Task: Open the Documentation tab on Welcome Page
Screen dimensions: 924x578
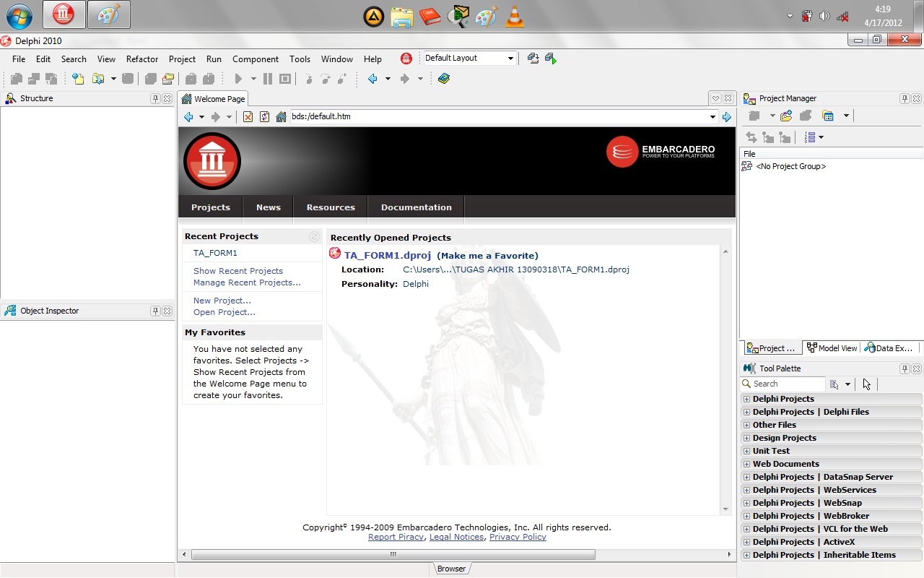Action: tap(417, 207)
